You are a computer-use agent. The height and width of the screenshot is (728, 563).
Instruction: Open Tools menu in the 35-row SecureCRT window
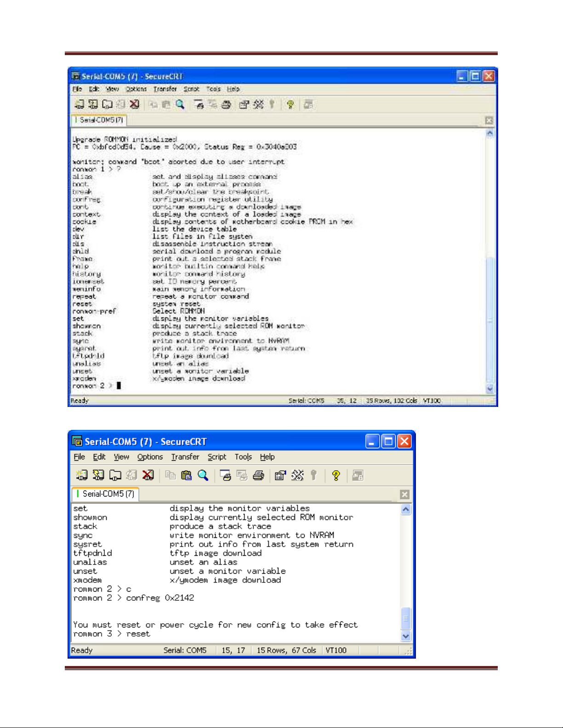[x=213, y=89]
